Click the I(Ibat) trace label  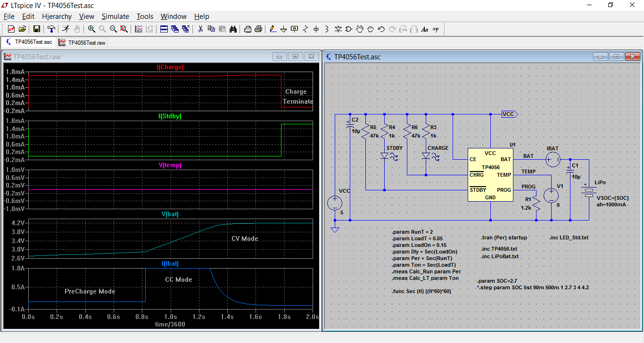tap(171, 263)
